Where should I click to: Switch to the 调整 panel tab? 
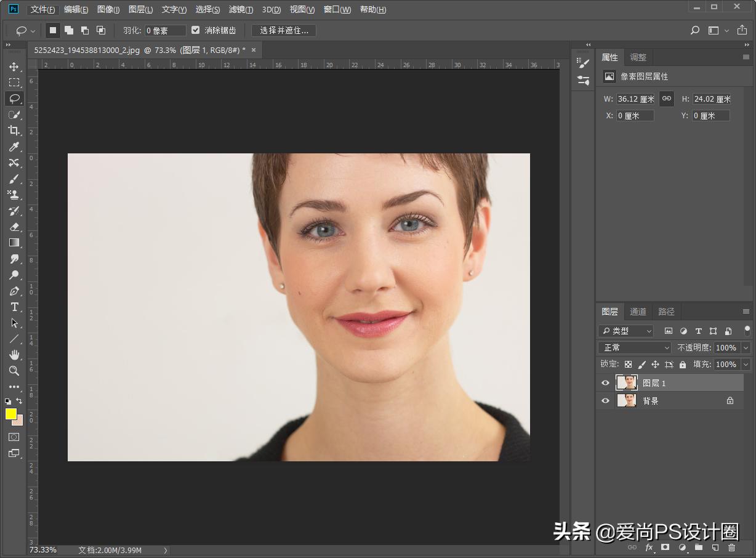pyautogui.click(x=638, y=57)
